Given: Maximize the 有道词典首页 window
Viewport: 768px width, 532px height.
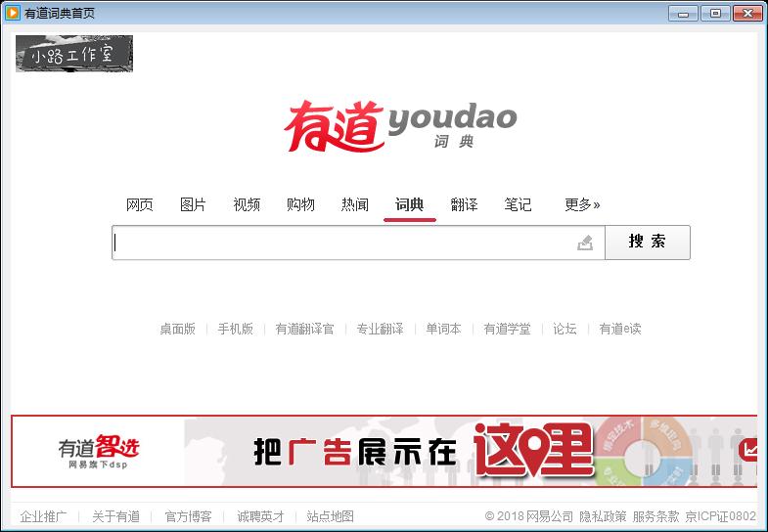Looking at the screenshot, I should pyautogui.click(x=715, y=14).
